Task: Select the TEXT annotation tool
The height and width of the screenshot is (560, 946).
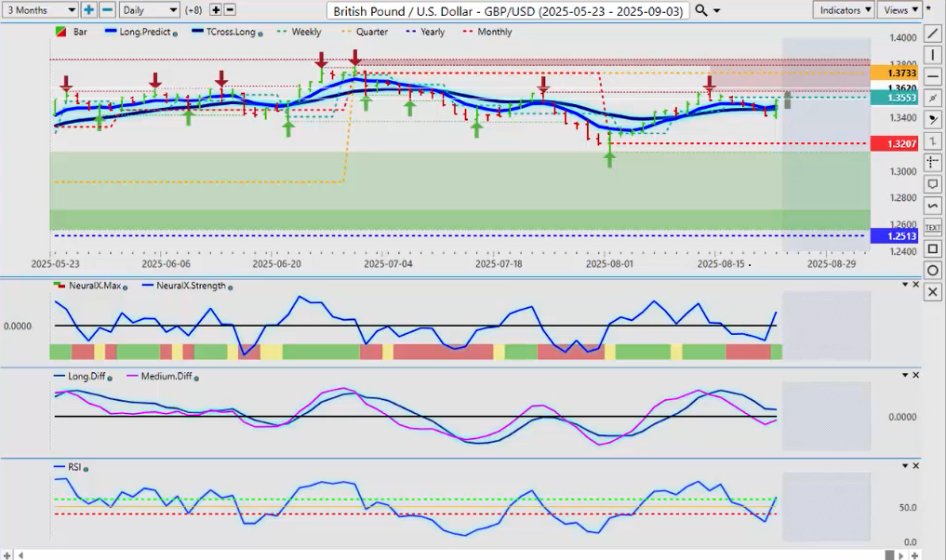Action: point(933,227)
